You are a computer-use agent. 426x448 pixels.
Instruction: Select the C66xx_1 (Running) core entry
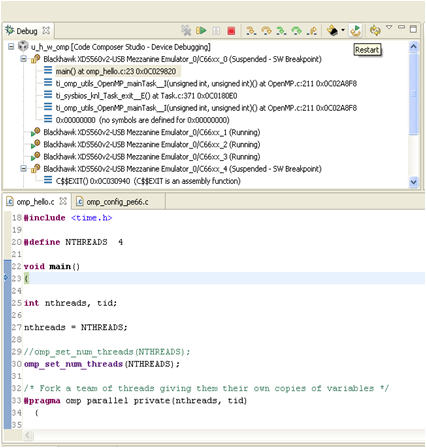point(151,132)
